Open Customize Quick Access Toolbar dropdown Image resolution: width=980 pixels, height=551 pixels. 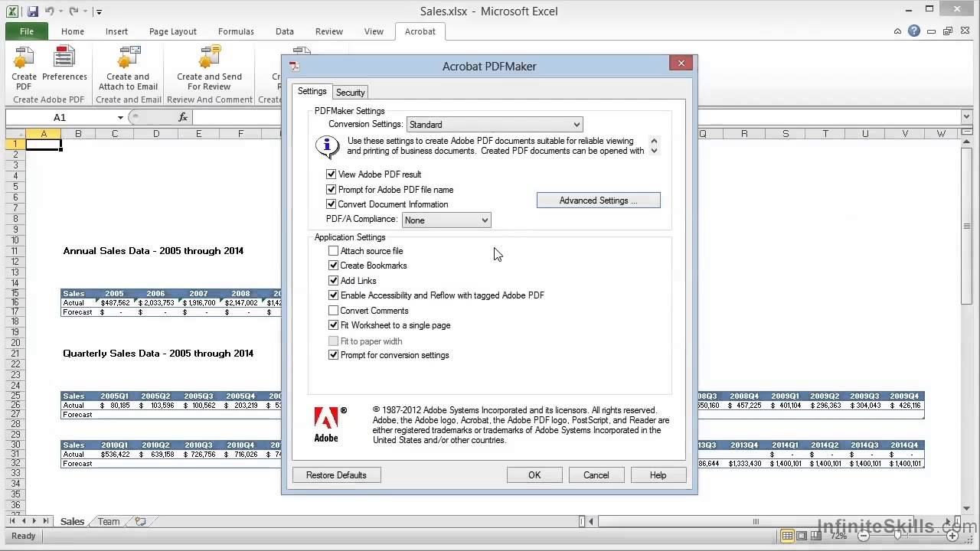pos(100,11)
